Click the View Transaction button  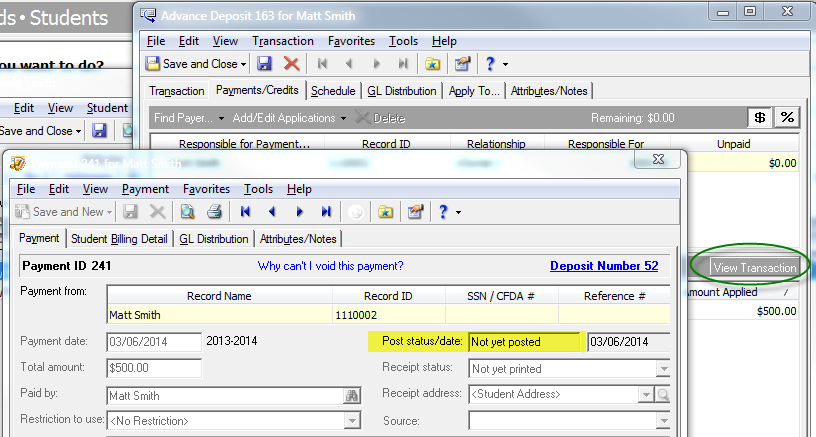[755, 268]
